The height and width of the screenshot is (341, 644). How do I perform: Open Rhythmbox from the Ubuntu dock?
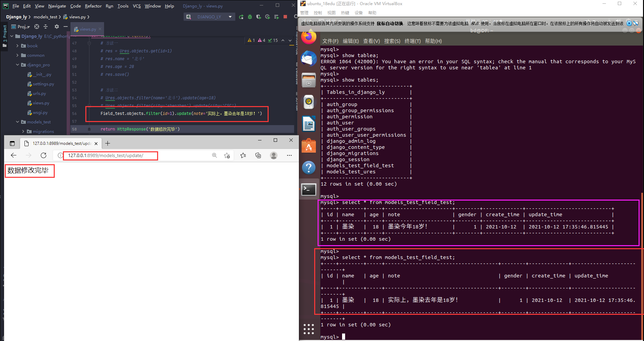[x=309, y=102]
